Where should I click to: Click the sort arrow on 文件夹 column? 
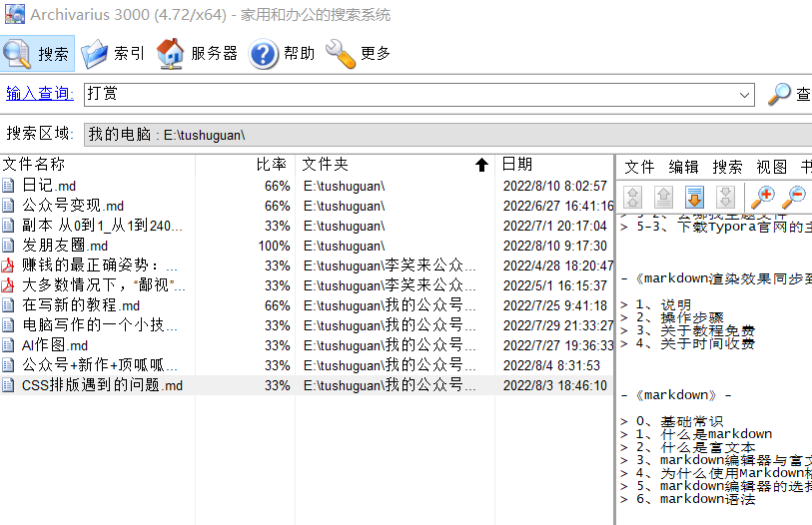coord(481,165)
